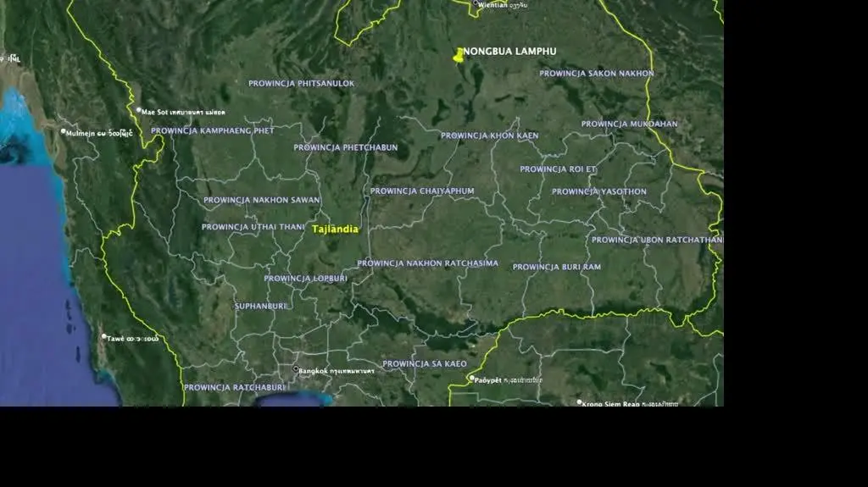Screen dimensions: 868x487
Task: Click the Prowincja Buri Ram label
Action: [556, 267]
